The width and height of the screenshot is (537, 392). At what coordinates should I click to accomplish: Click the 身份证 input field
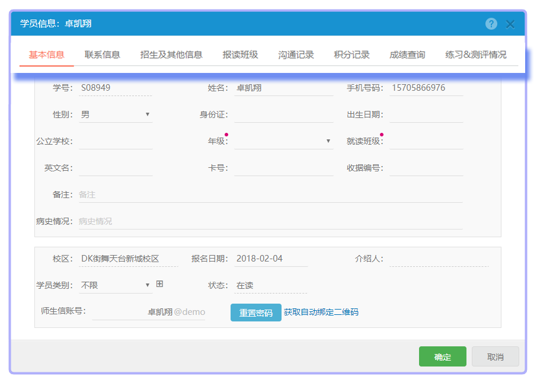tap(283, 114)
